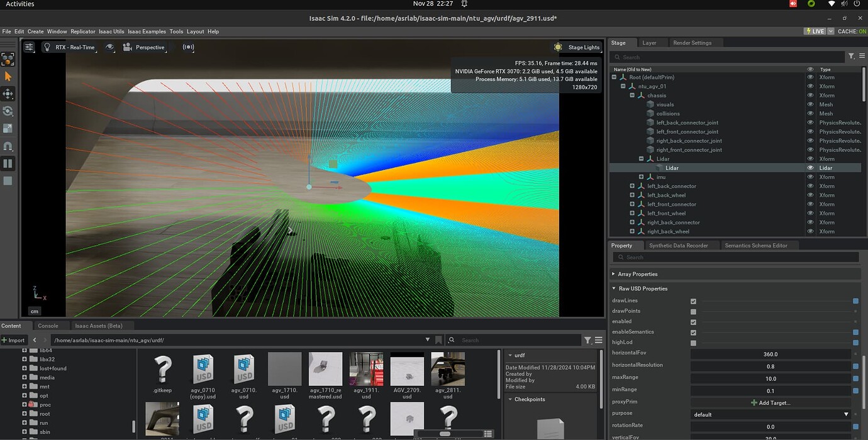This screenshot has width=868, height=440.
Task: Open the purpose dropdown set to default
Action: point(771,414)
